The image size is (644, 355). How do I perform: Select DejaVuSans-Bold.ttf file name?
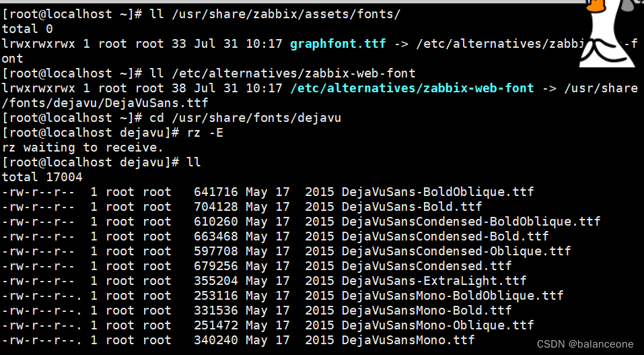tap(412, 207)
